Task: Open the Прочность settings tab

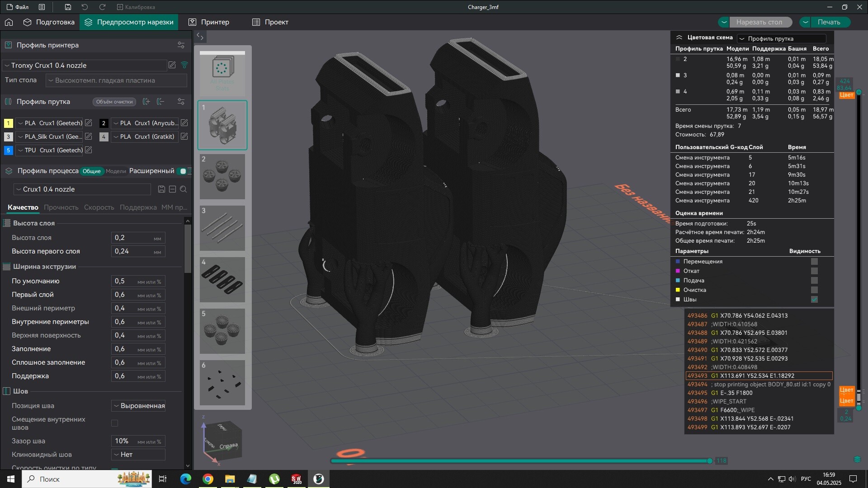Action: (61, 207)
